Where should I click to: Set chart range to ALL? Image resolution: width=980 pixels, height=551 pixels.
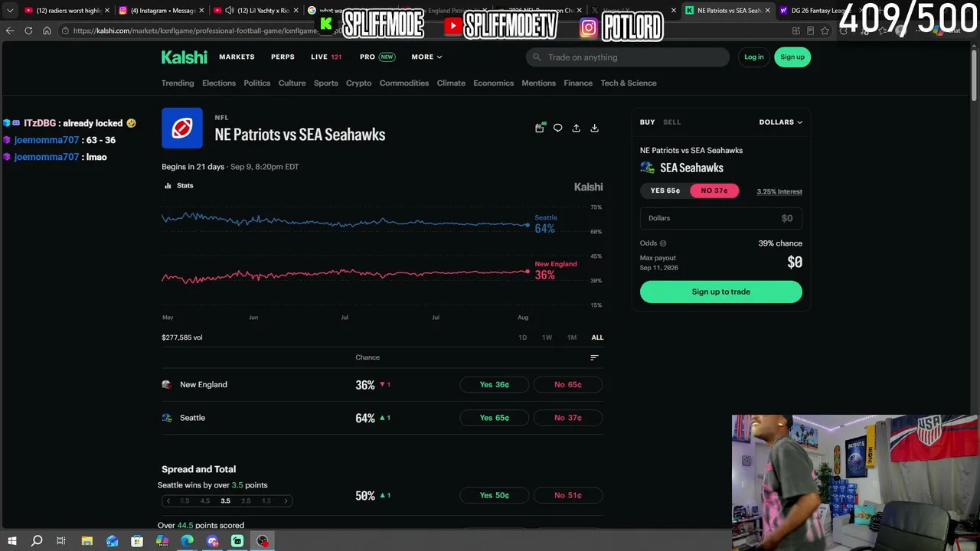tap(597, 337)
